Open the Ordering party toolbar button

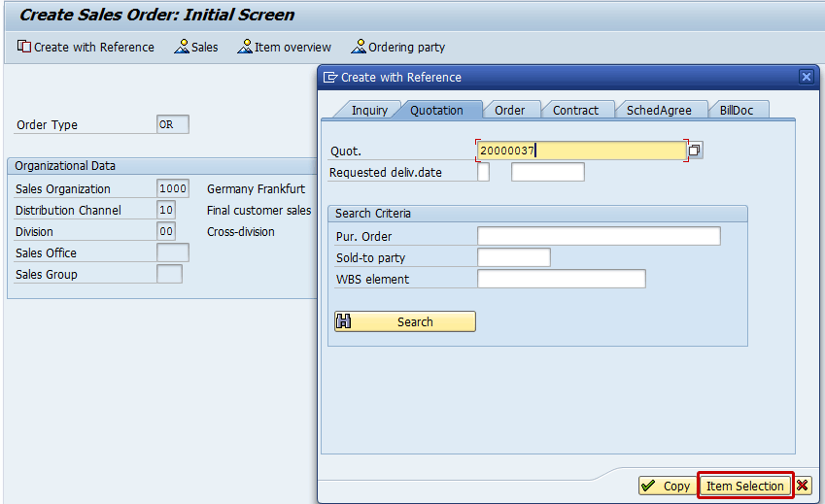[398, 48]
